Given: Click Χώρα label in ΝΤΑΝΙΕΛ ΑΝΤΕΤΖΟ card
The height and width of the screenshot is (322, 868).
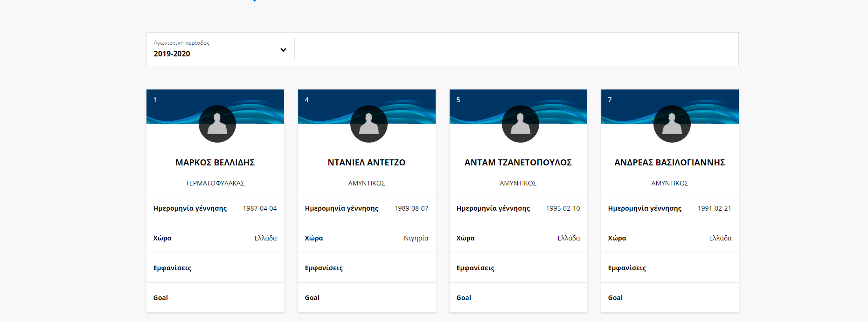Looking at the screenshot, I should pos(314,238).
